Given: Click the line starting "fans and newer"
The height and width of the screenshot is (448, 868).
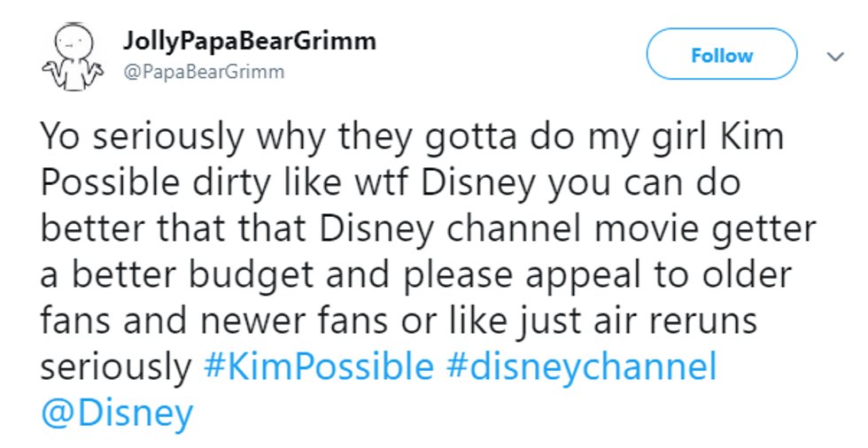Looking at the screenshot, I should tap(399, 321).
